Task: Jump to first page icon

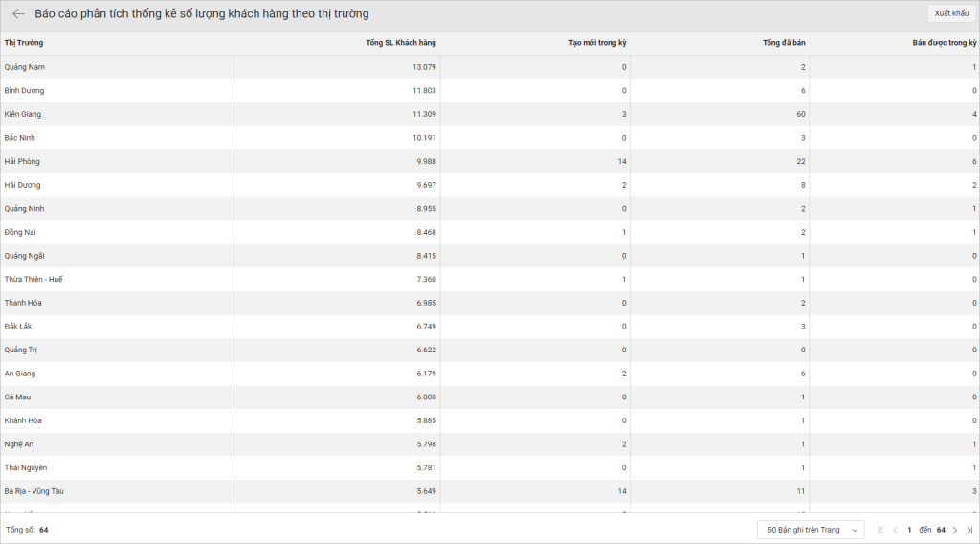Action: (880, 531)
